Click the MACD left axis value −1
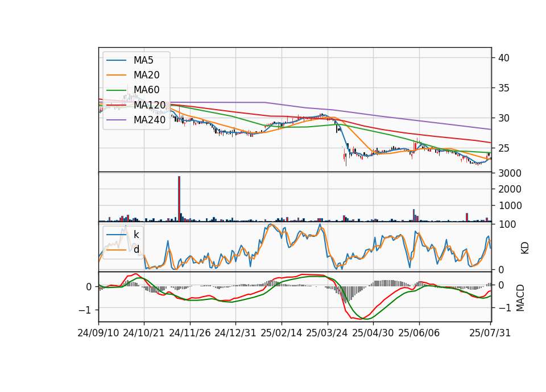Screen dimensions: 546x392 pos(85,310)
